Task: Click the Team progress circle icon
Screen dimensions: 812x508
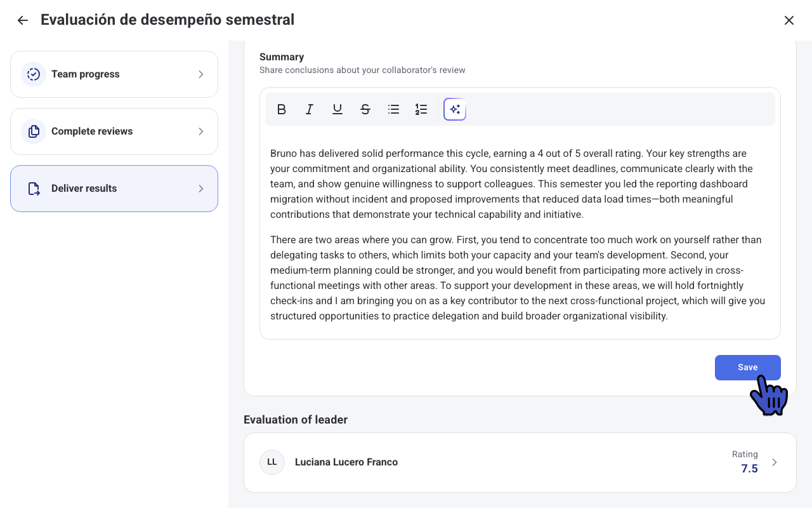Action: click(34, 74)
